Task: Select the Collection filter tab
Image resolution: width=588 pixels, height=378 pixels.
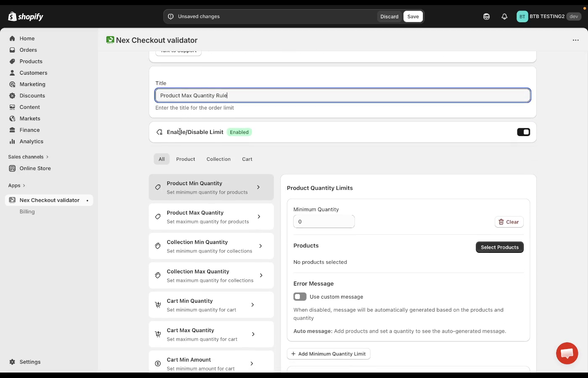Action: coord(218,159)
